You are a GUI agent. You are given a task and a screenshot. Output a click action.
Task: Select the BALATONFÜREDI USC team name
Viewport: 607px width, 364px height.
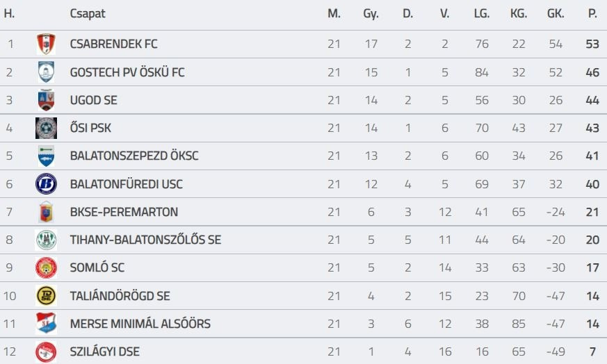(126, 184)
